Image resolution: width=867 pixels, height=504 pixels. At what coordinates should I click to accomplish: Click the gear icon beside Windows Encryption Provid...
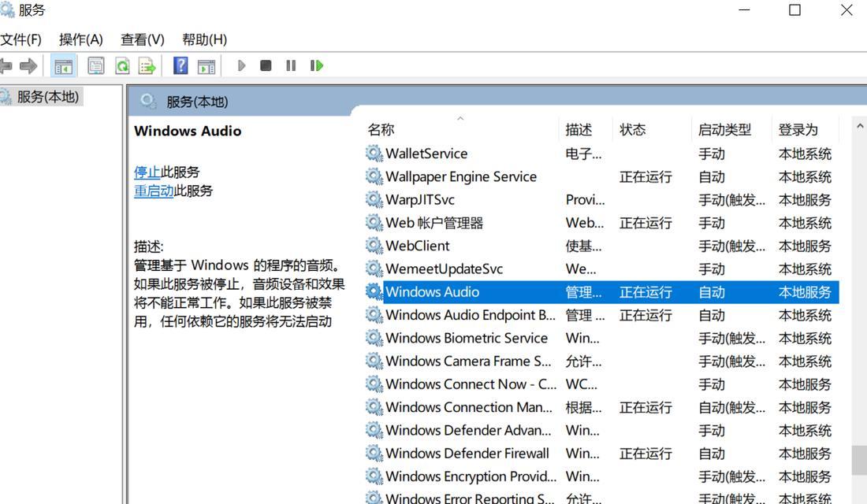coord(374,476)
